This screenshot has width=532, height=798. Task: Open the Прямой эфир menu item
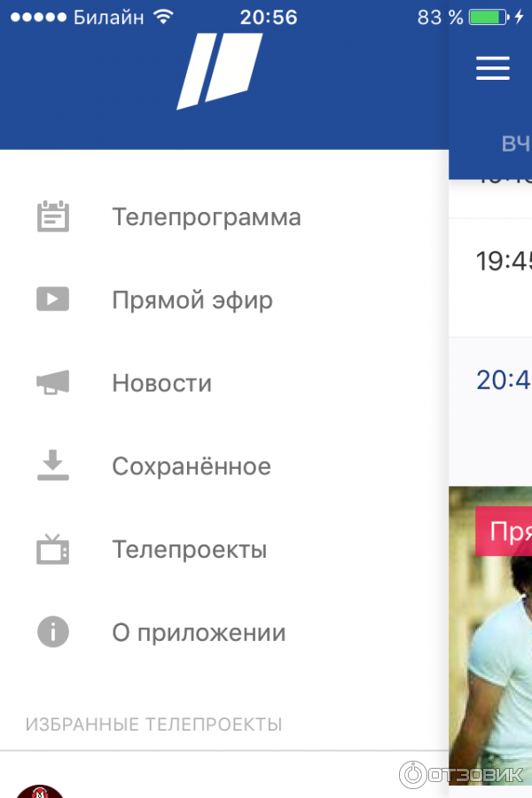(x=192, y=301)
